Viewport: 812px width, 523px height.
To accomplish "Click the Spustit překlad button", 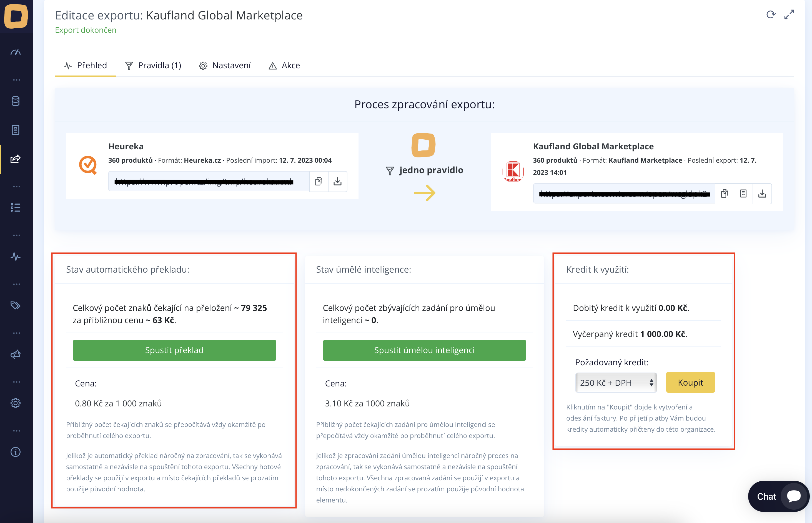I will (174, 350).
